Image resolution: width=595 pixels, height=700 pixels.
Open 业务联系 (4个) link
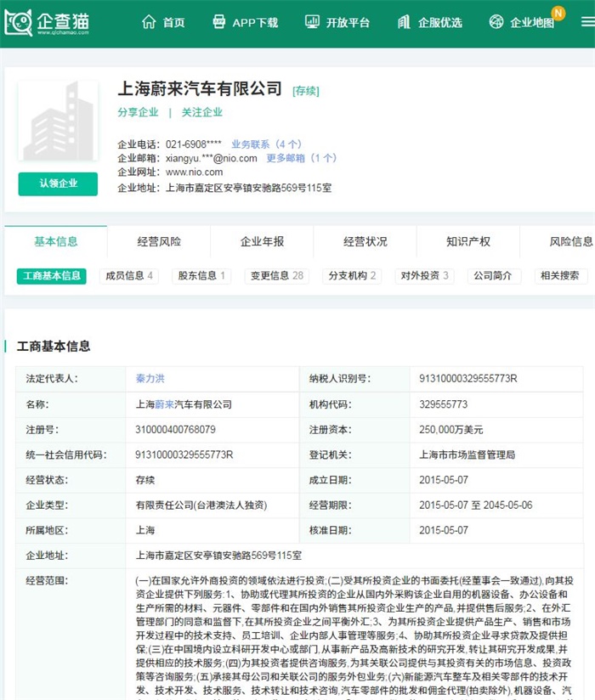point(267,144)
